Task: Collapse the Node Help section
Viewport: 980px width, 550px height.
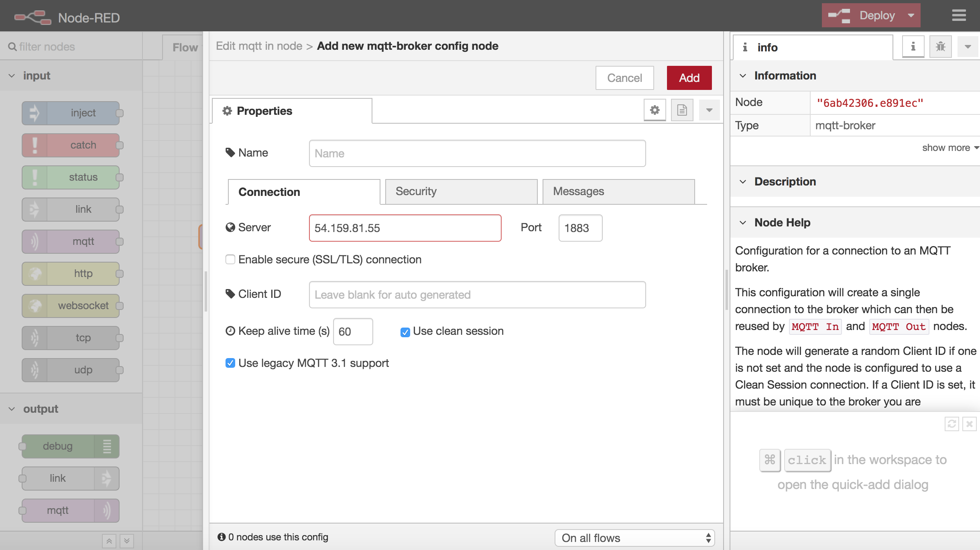Action: (743, 222)
